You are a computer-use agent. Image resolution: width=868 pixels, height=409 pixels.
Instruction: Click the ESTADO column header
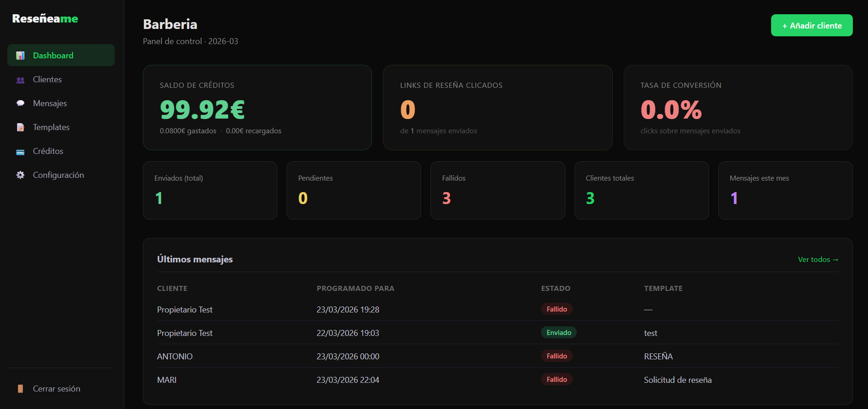click(x=556, y=289)
